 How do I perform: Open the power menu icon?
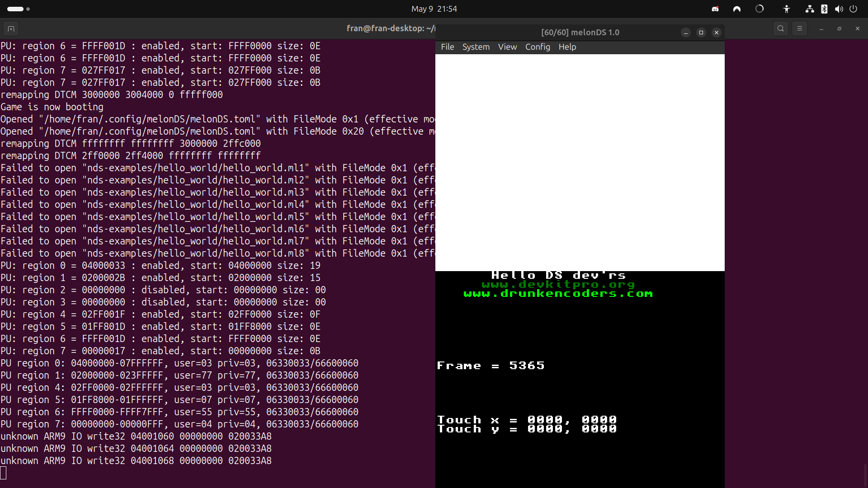854,9
